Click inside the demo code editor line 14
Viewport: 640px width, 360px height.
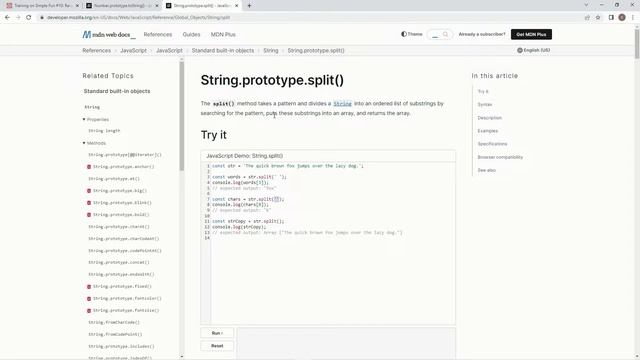333,238
